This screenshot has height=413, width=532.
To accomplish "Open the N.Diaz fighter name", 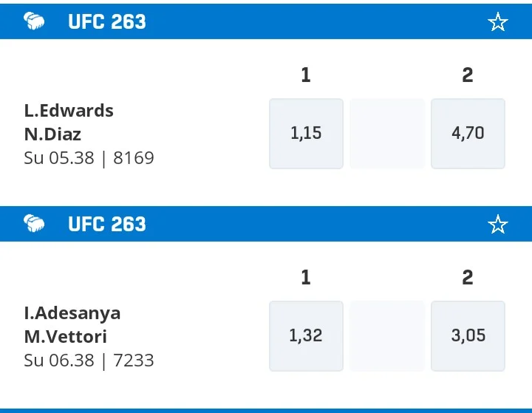I will point(52,134).
